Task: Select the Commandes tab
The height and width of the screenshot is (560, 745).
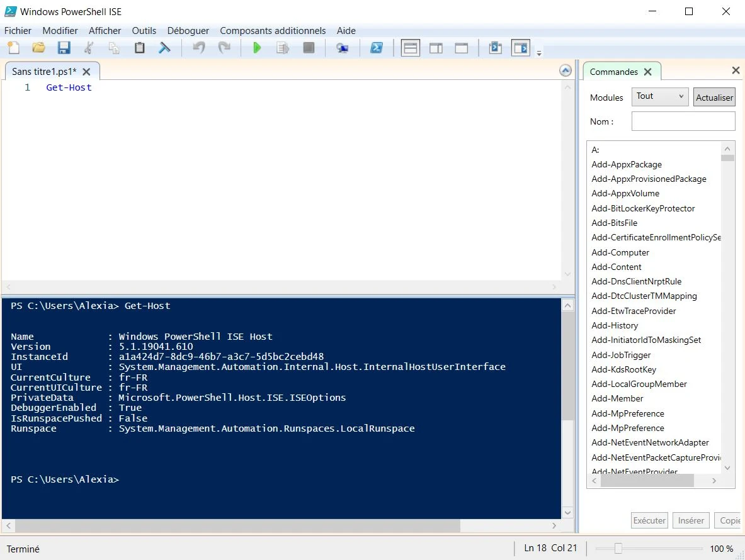Action: (x=613, y=72)
